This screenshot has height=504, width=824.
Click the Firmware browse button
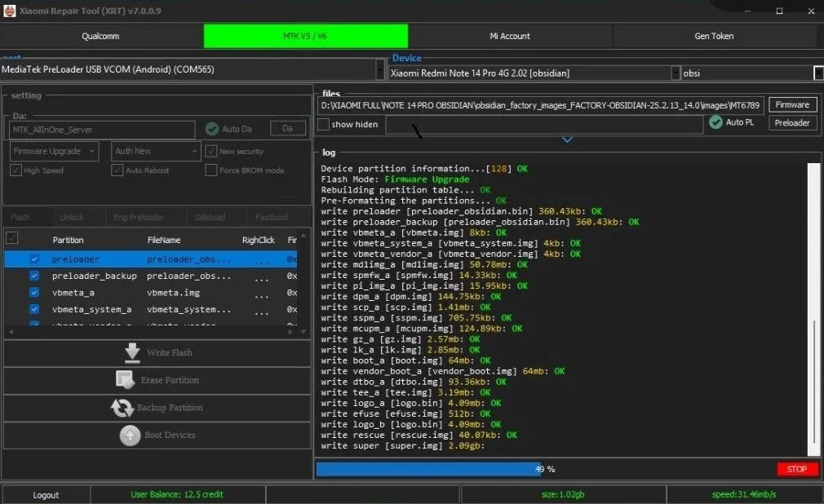pyautogui.click(x=792, y=104)
